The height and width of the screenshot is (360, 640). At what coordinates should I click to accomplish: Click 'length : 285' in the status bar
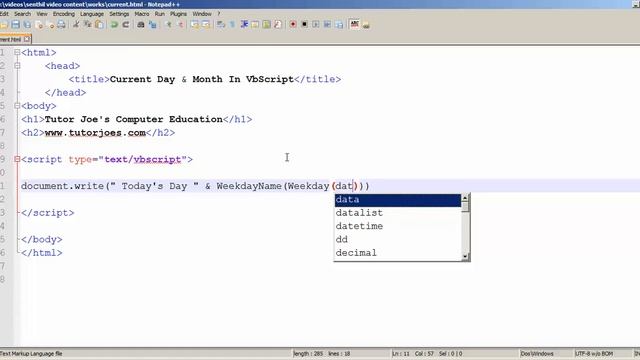(x=308, y=354)
